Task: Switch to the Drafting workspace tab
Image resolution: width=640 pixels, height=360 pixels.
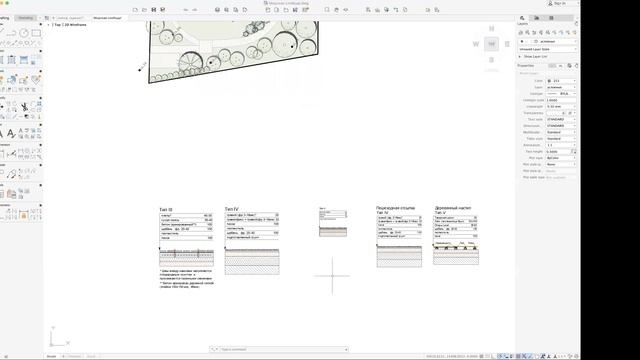Action: pos(4,18)
